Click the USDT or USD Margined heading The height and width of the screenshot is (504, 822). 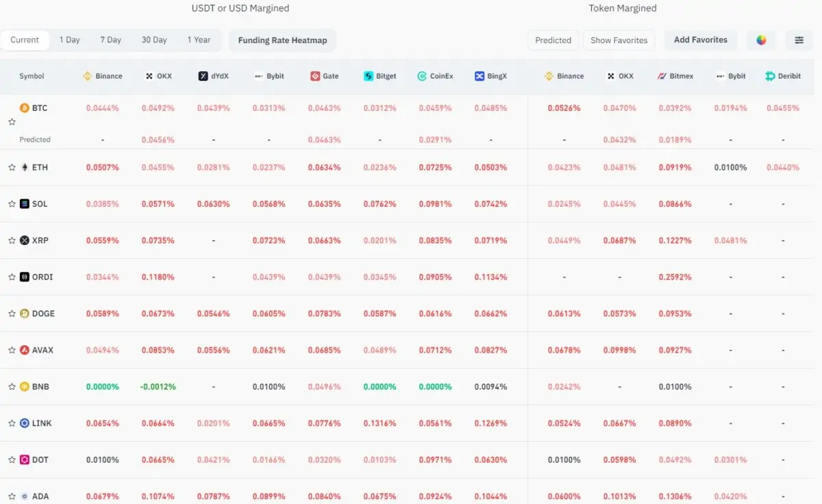(240, 8)
